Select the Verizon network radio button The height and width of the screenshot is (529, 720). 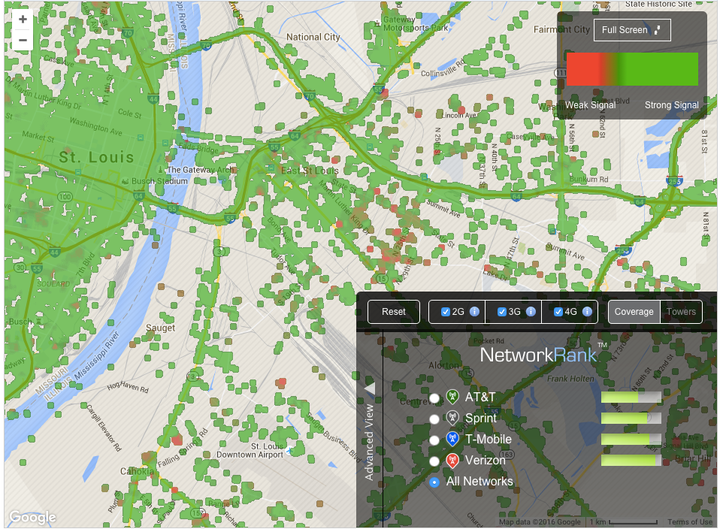[434, 461]
